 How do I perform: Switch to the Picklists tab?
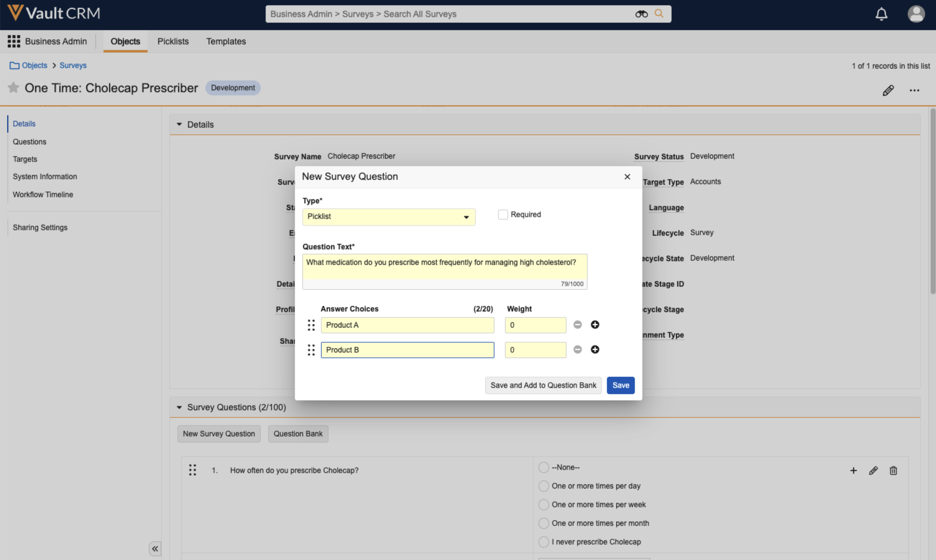click(173, 41)
